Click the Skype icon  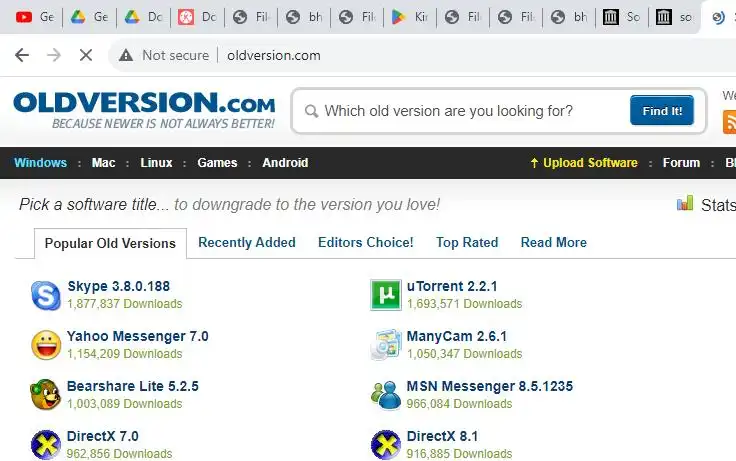[x=46, y=295]
